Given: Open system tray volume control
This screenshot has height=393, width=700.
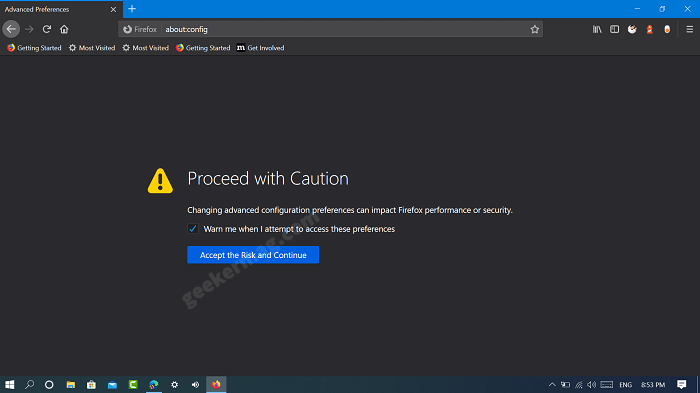Looking at the screenshot, I should 592,385.
